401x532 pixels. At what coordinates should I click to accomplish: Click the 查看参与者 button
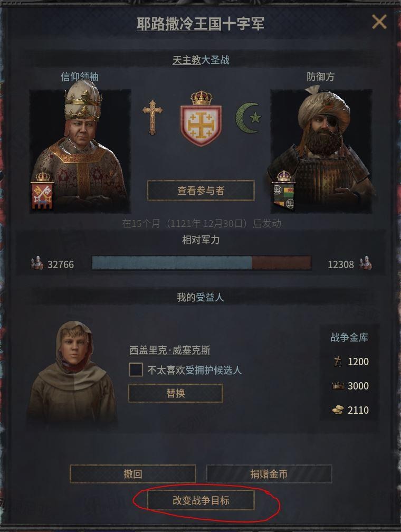201,191
